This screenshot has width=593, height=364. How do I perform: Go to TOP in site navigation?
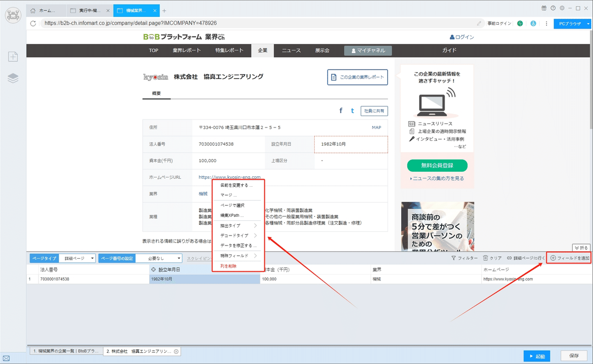coord(154,50)
